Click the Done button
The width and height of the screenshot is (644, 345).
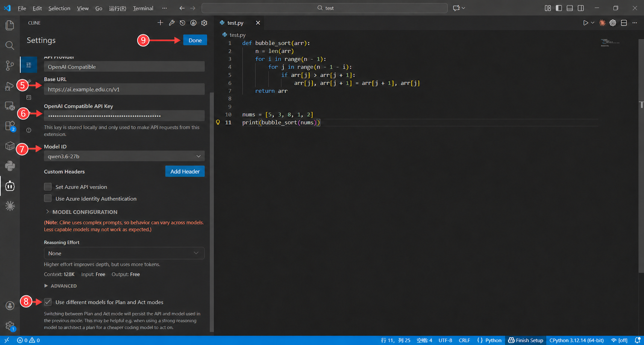195,40
